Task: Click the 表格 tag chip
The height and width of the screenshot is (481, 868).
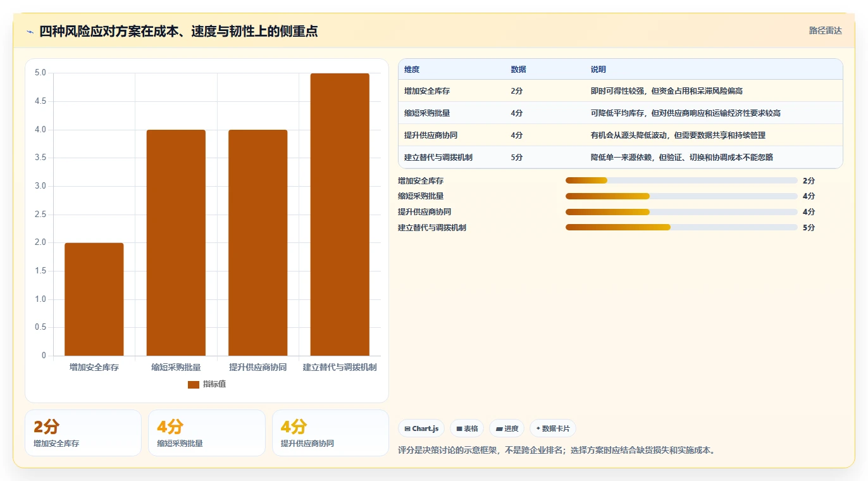Action: [x=467, y=428]
